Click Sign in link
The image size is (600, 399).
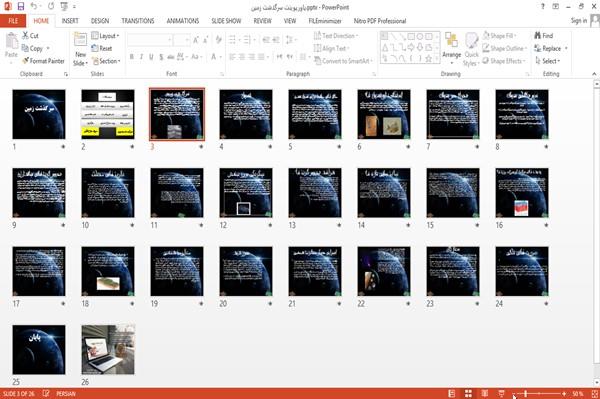pos(579,21)
